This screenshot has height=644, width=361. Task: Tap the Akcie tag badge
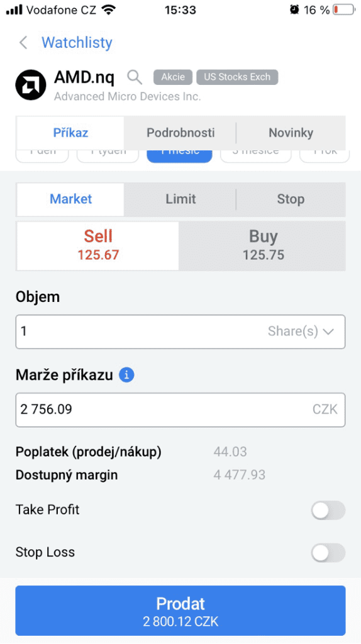[x=173, y=77]
